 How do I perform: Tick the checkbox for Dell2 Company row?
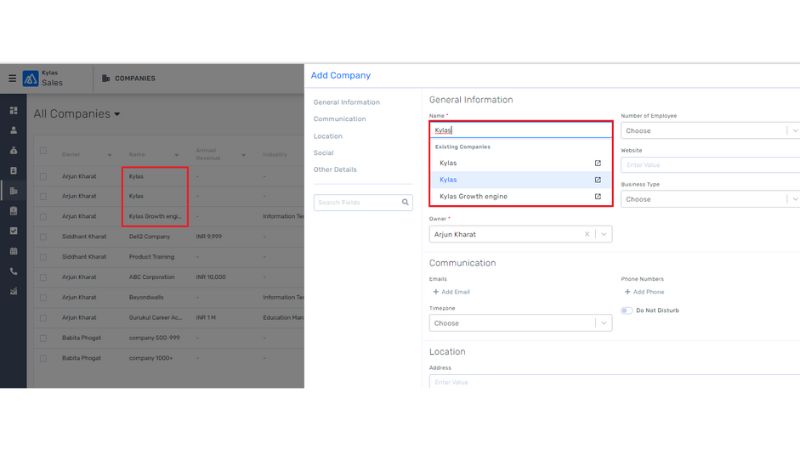[x=43, y=236]
